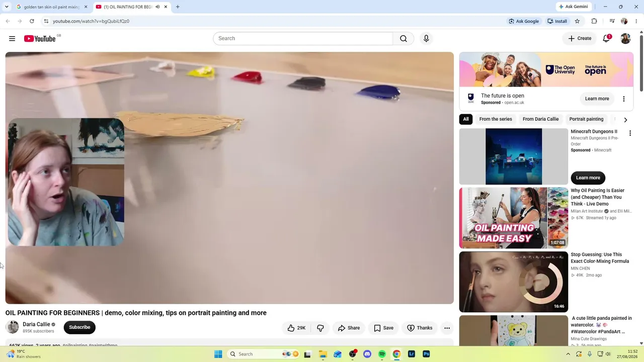
Task: Click the Create button
Action: tap(580, 39)
